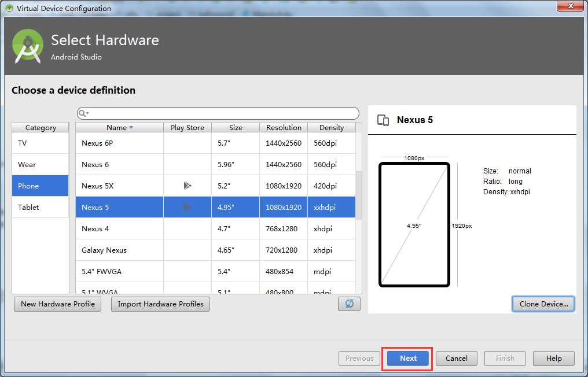Screen dimensions: 588x377
Task: Click the Clone Device button
Action: click(x=543, y=304)
